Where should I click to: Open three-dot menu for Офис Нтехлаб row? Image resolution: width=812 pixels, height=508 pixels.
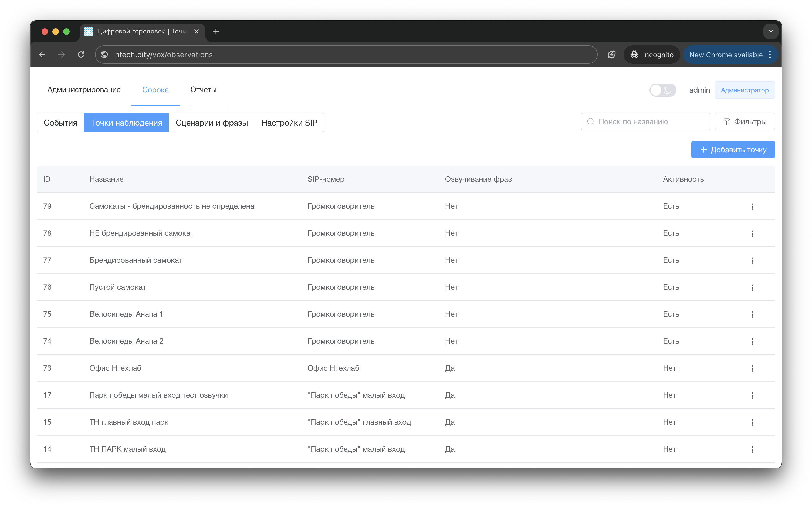click(x=752, y=368)
